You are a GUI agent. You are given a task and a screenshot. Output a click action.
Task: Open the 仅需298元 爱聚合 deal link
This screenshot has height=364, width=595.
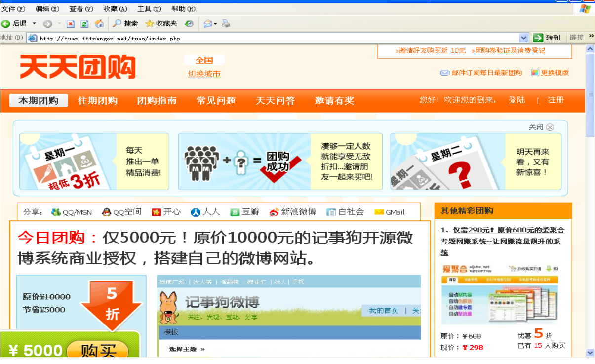[502, 241]
